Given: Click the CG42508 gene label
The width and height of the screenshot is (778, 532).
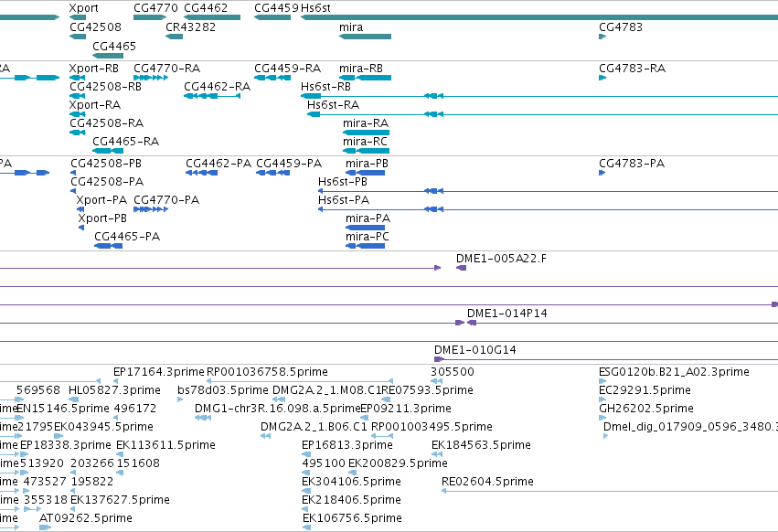Looking at the screenshot, I should [x=95, y=27].
